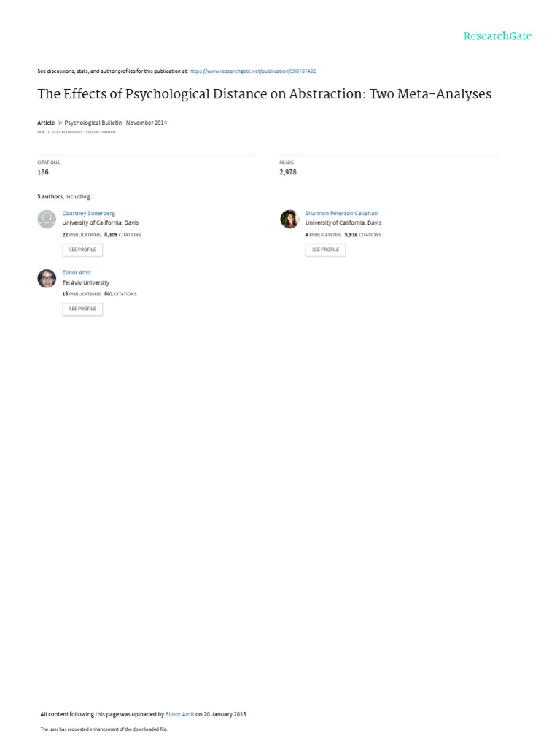Open Elinor Amit link in authors list

pyautogui.click(x=77, y=273)
